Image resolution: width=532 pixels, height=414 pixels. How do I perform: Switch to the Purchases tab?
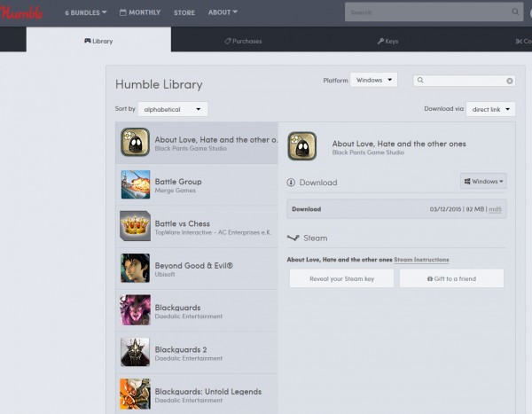point(243,41)
